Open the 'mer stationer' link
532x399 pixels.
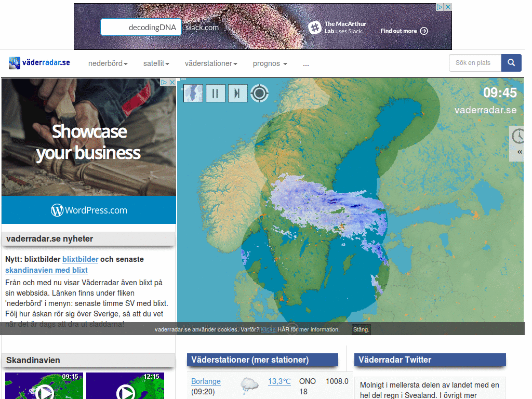(x=281, y=360)
